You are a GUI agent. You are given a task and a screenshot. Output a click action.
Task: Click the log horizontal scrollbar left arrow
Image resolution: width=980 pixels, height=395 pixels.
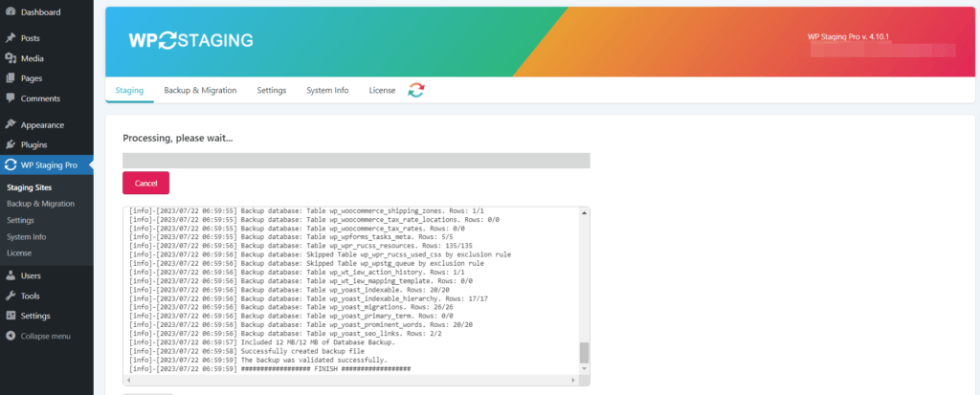pyautogui.click(x=129, y=380)
